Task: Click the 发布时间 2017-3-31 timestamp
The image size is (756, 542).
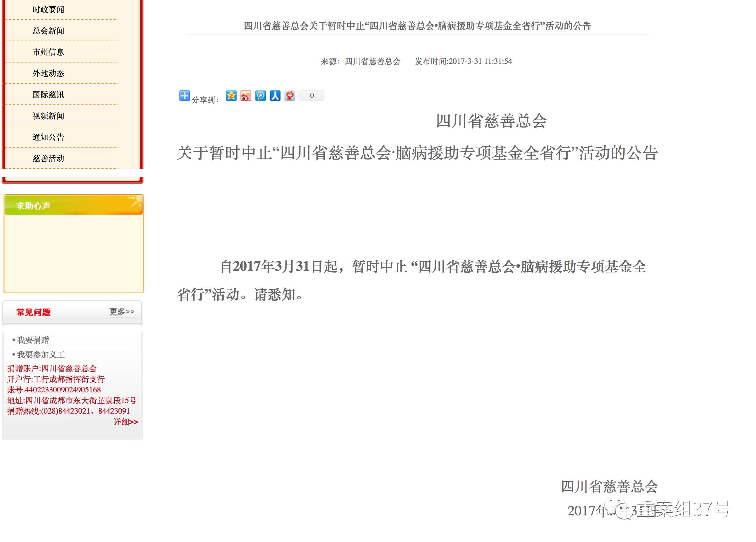Action: tap(463, 62)
